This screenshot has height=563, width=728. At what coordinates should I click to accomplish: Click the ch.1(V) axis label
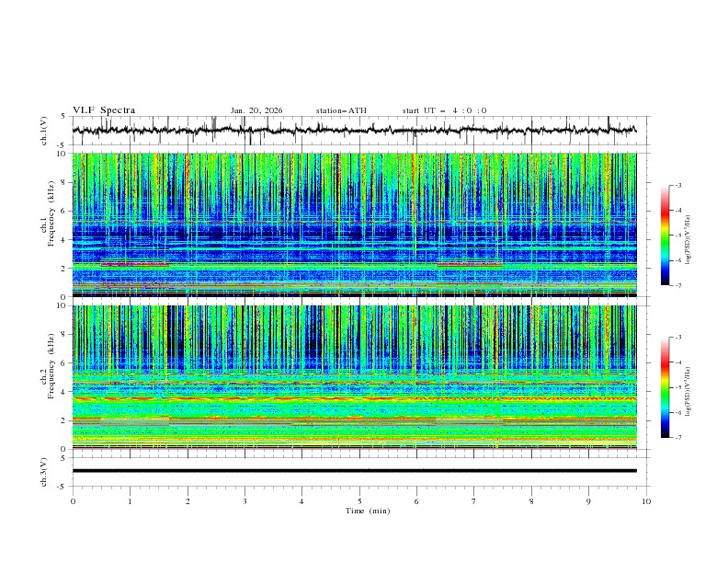(45, 131)
